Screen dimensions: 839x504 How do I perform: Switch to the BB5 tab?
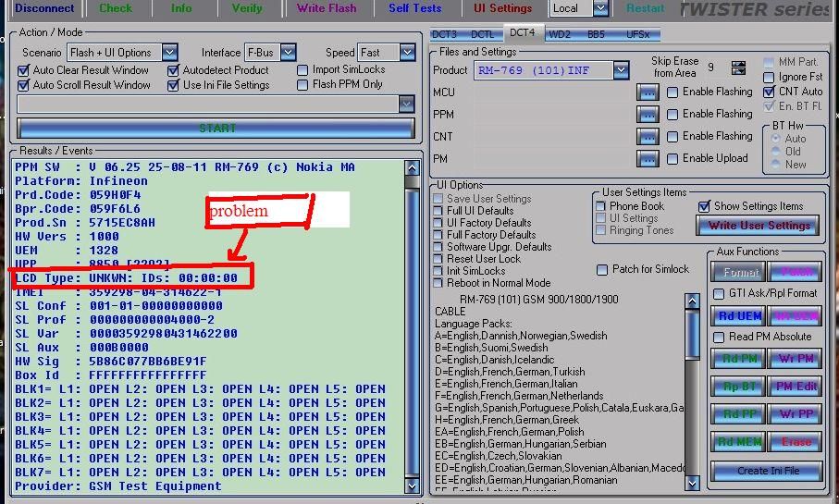click(596, 34)
